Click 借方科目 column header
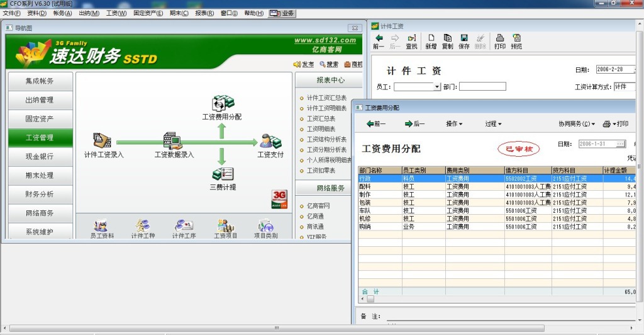 528,170
